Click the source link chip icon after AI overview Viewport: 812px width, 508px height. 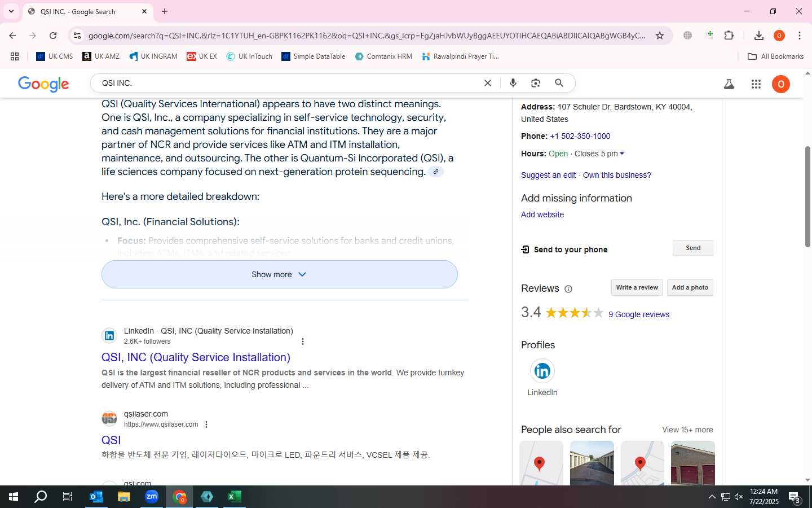click(436, 172)
